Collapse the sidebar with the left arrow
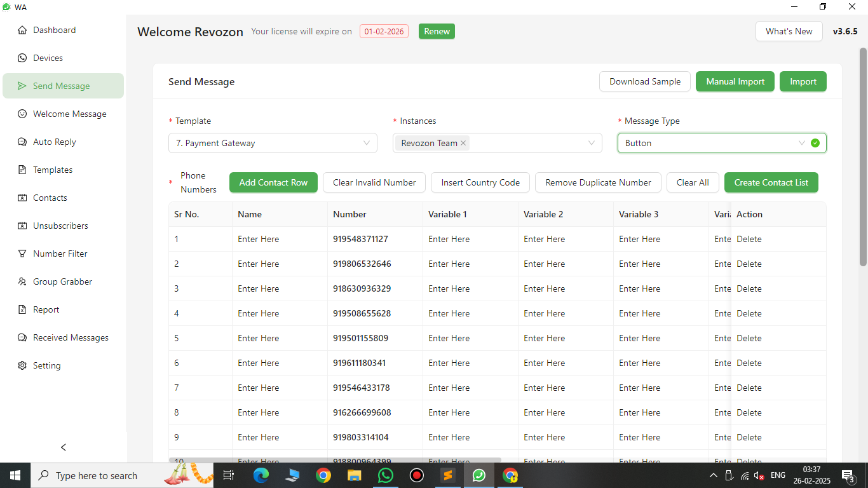This screenshot has height=488, width=868. coord(63,447)
